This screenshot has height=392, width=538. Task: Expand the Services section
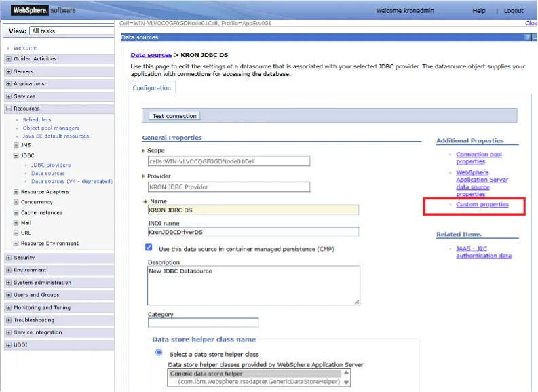point(9,96)
